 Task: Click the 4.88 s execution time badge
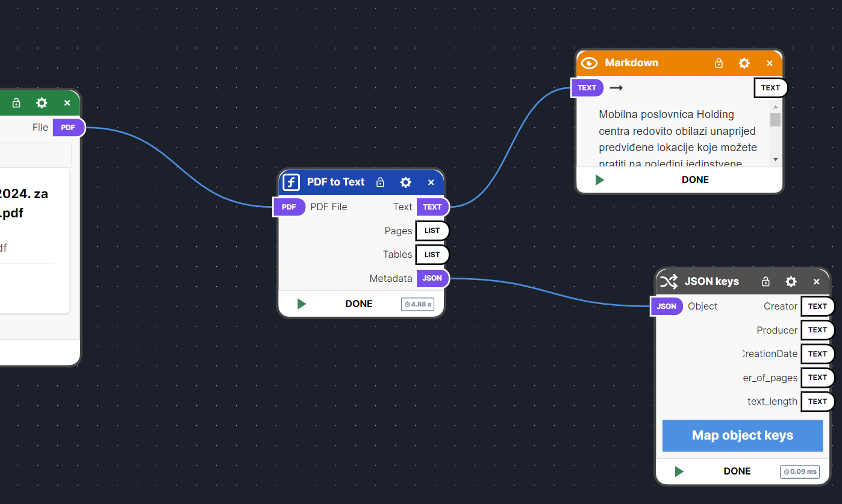[x=417, y=303]
